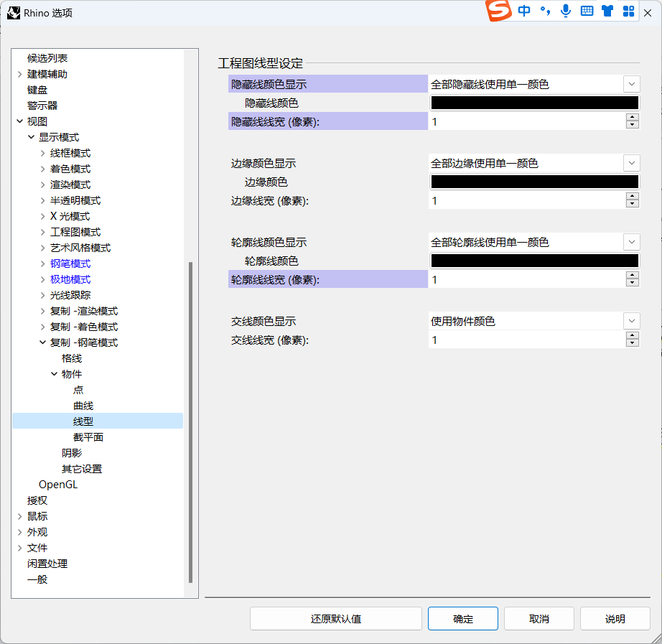This screenshot has width=662, height=644.
Task: Collapse the 显示模式 tree node
Action: (32, 137)
